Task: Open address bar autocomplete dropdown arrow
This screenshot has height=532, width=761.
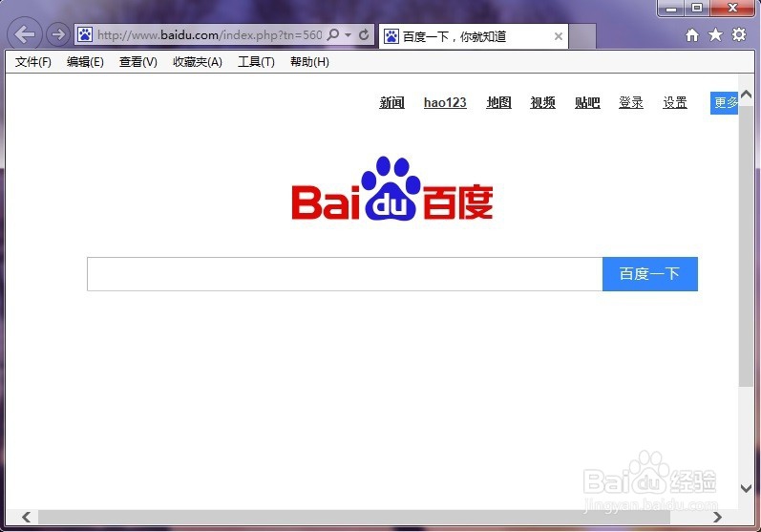Action: coord(348,35)
